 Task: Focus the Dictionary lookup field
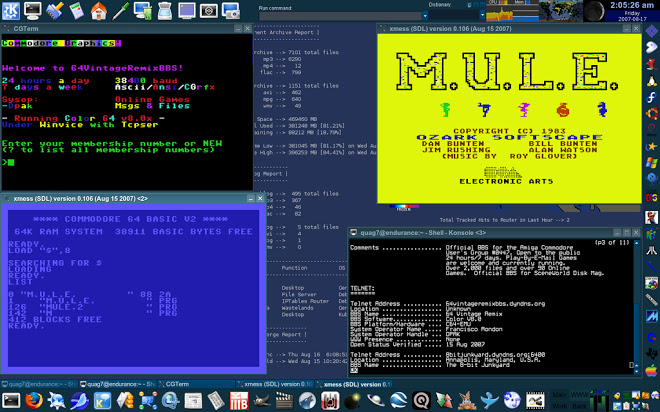[454, 15]
